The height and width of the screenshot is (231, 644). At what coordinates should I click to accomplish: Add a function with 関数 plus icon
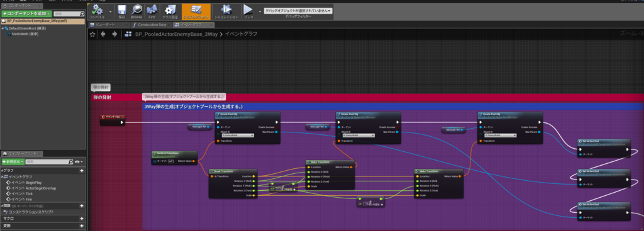(82, 206)
